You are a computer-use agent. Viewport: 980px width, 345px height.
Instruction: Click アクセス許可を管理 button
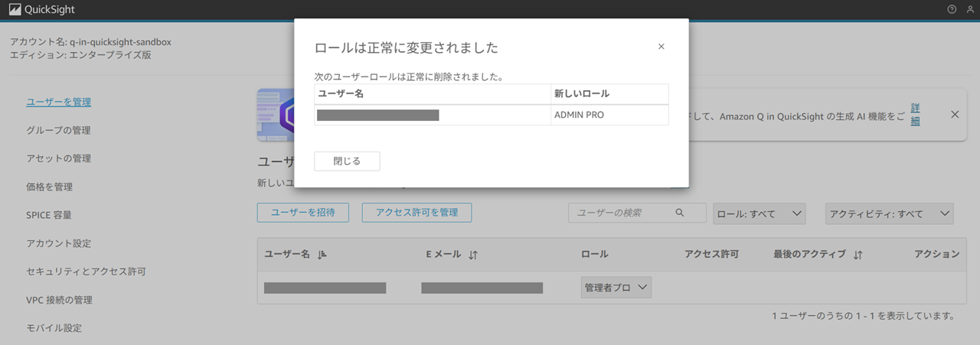tap(416, 213)
